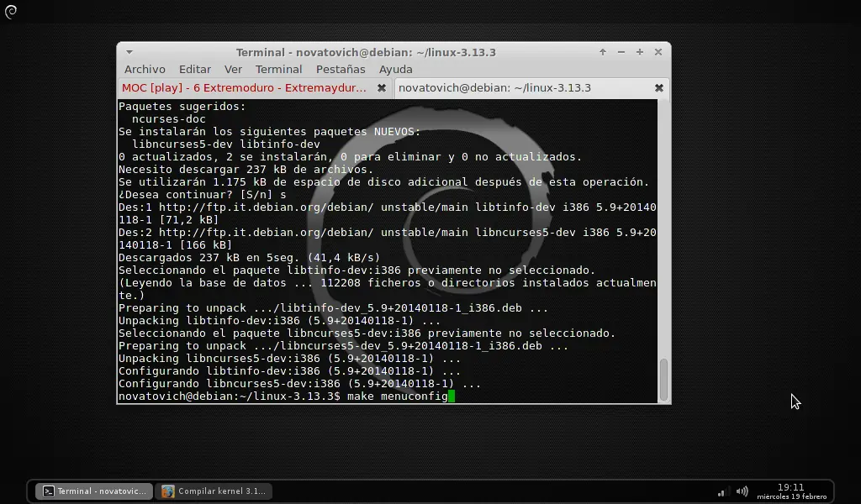Screen dimensions: 861x504
Task: Open the Editar menu
Action: coord(194,69)
